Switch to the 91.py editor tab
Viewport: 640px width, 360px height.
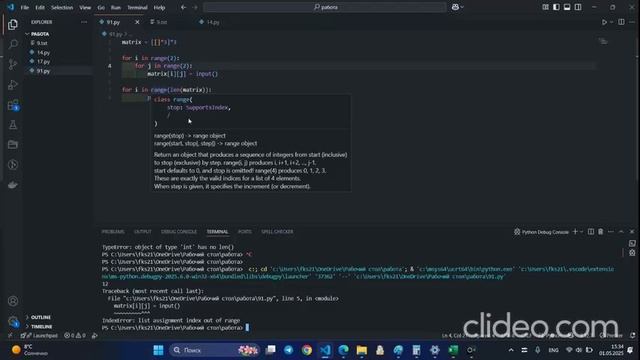pos(113,22)
